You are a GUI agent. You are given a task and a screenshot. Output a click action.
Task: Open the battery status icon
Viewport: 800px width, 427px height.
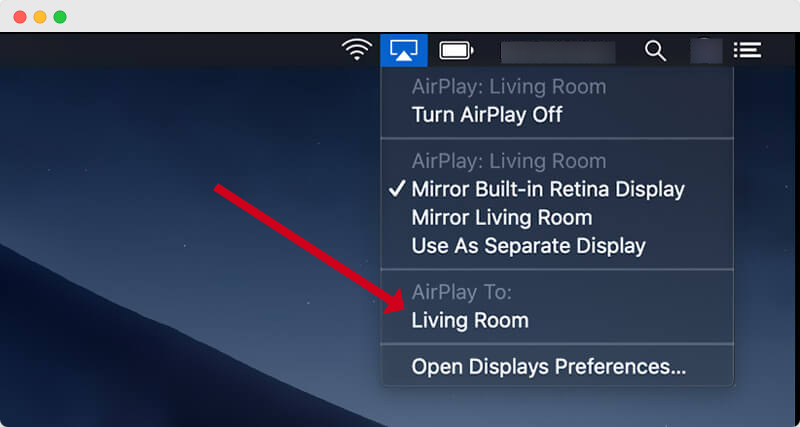[456, 51]
